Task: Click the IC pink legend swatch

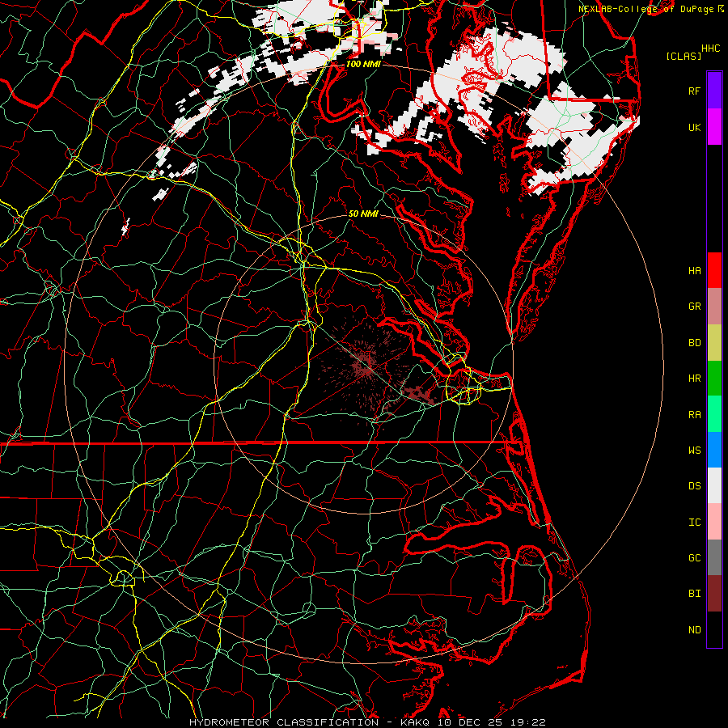Action: click(x=714, y=522)
